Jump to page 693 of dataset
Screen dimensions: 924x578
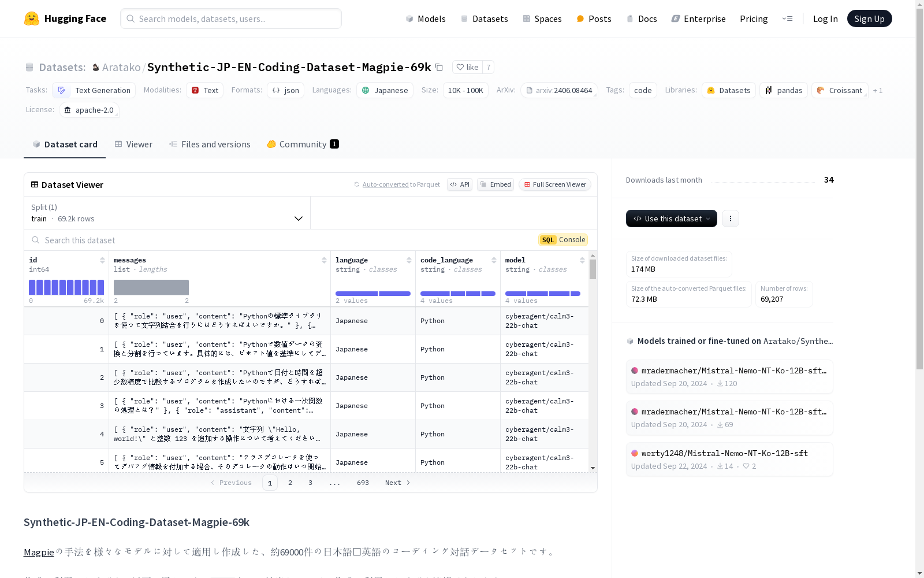click(x=363, y=483)
